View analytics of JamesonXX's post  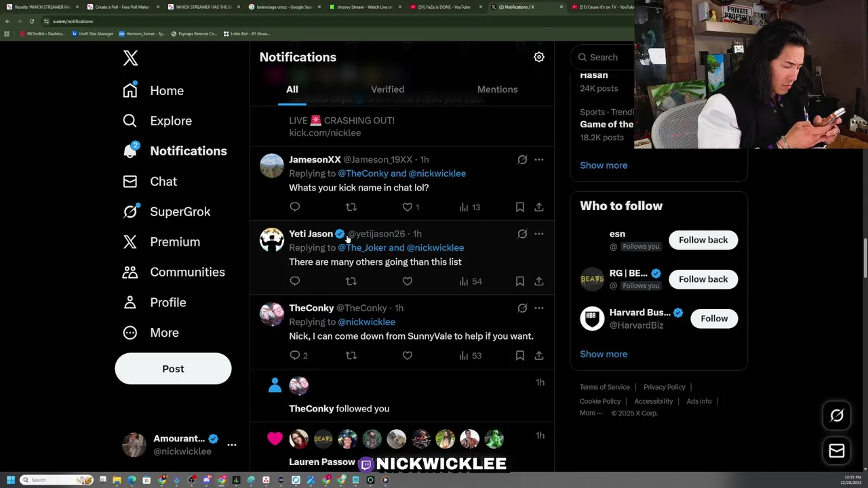469,207
